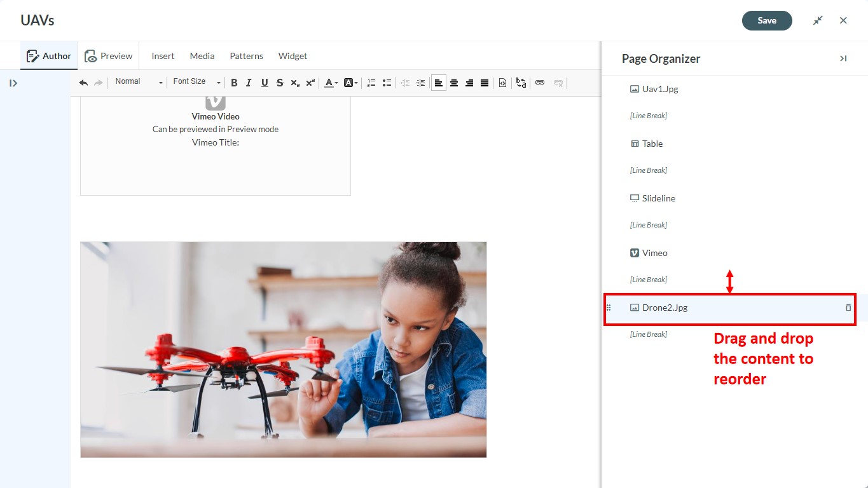Viewport: 868px width, 488px height.
Task: Switch to the Preview tab
Action: click(x=109, y=56)
